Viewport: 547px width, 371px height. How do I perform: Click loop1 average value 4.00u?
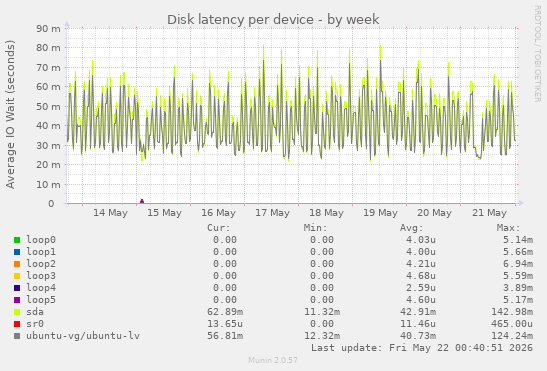click(x=421, y=252)
